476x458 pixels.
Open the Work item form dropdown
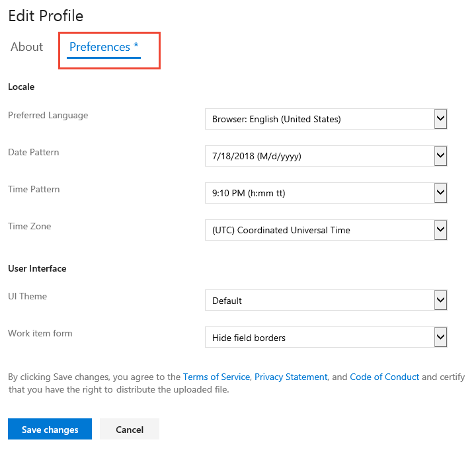pos(326,337)
